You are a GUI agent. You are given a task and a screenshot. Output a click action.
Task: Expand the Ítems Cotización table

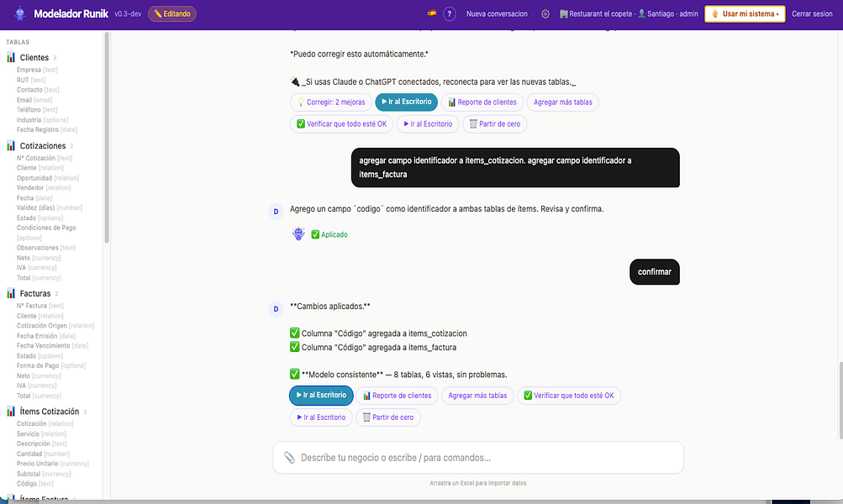click(49, 412)
